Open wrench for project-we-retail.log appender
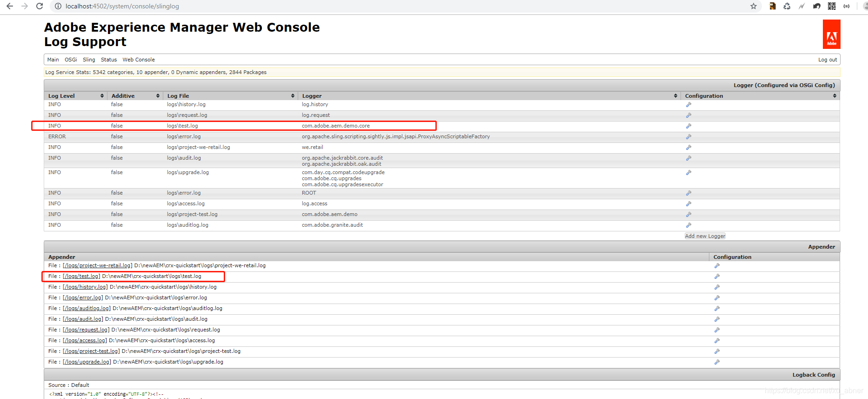 click(x=717, y=266)
